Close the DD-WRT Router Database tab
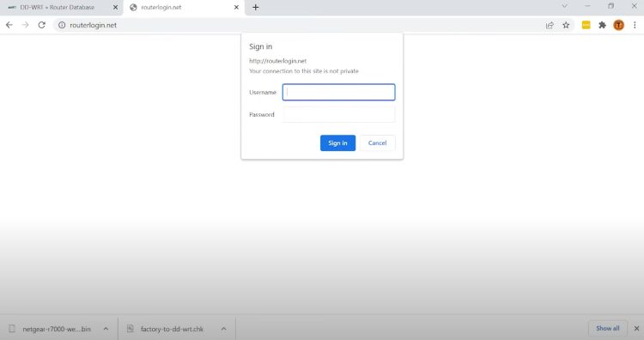644x340 pixels. coord(115,8)
